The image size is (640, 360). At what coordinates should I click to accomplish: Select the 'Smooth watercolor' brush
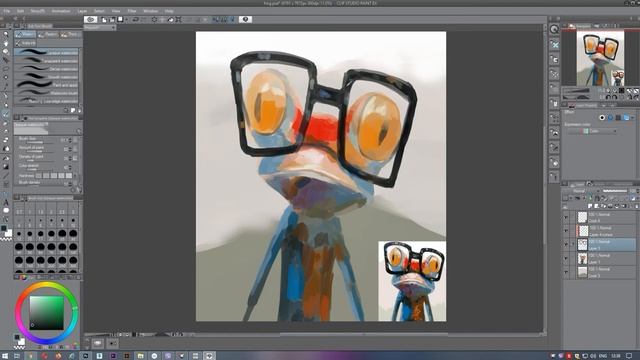point(46,77)
